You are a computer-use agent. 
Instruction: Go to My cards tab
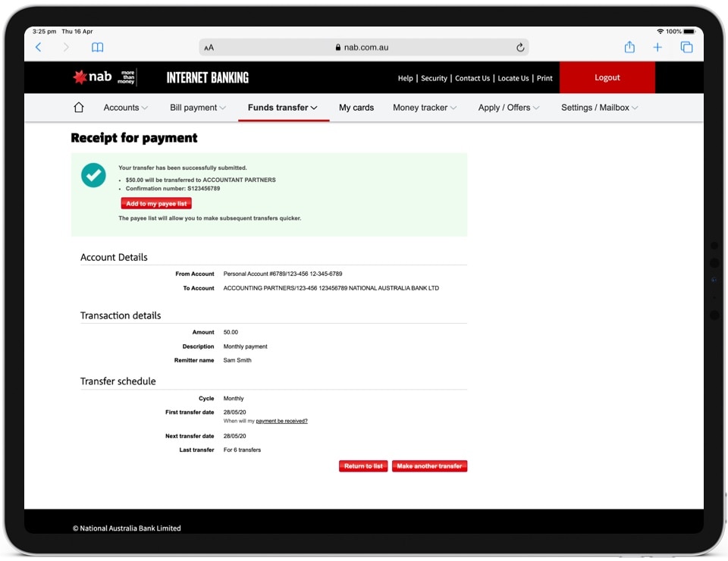point(356,108)
